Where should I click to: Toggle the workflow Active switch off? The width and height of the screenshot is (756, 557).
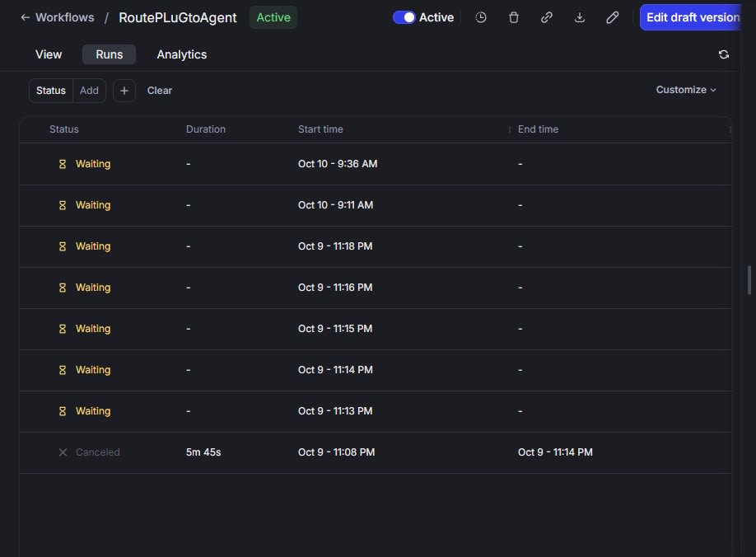pos(404,17)
